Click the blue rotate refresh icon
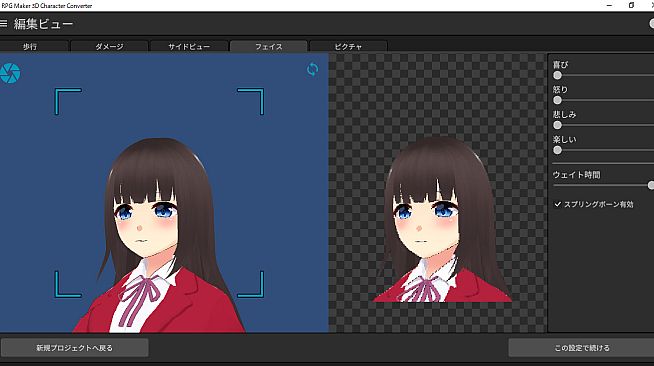This screenshot has width=654, height=366. (x=312, y=69)
